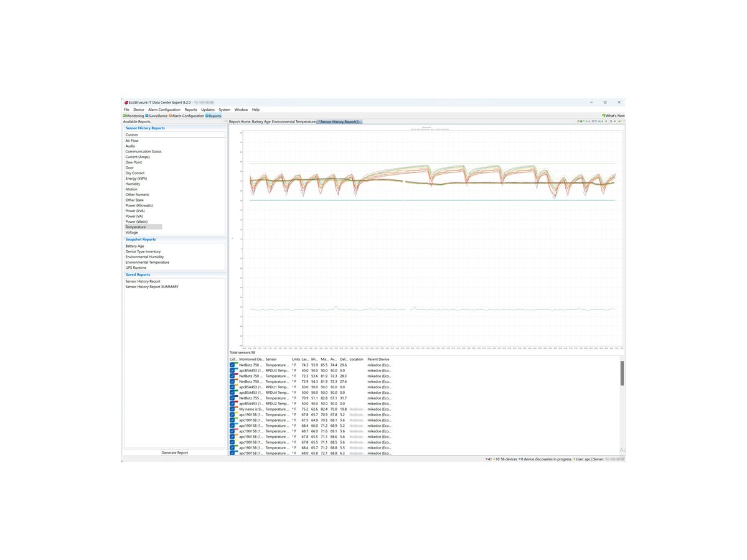This screenshot has height=560, width=747.
Task: Open the first dropdown arrow in the report toolbar
Action: click(x=606, y=121)
